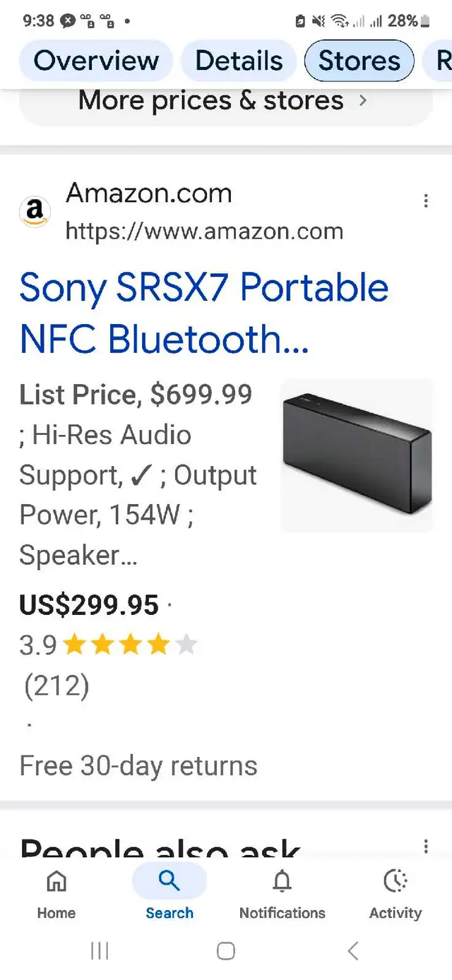Tap the partially visible tab after Stores
This screenshot has width=452, height=980.
438,61
